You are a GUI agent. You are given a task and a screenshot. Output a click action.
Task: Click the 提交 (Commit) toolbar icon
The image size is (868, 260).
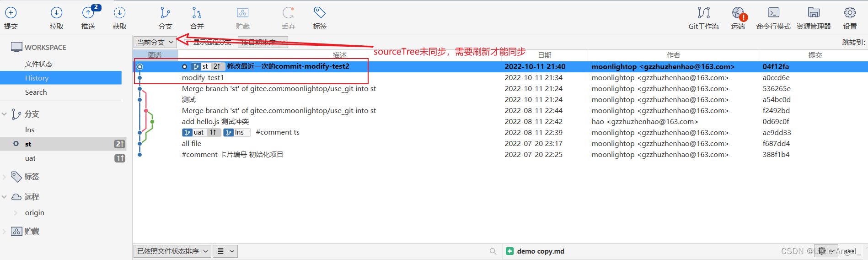[x=11, y=13]
